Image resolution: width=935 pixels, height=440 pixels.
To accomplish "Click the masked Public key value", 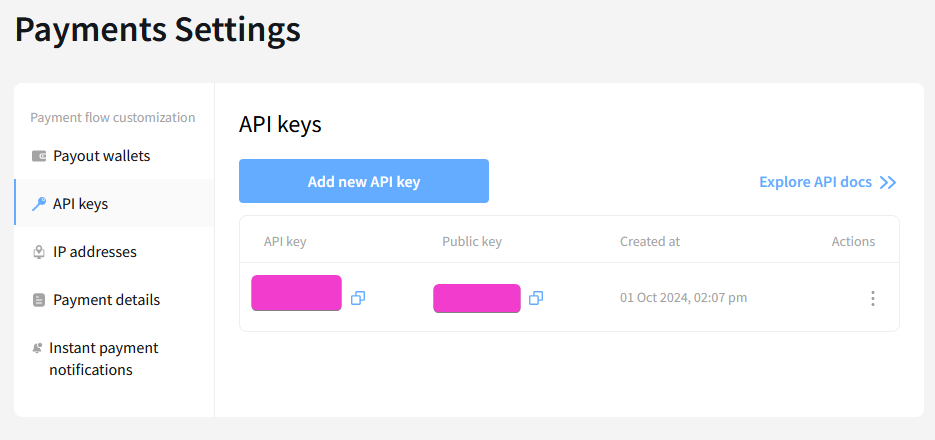I will pos(476,298).
